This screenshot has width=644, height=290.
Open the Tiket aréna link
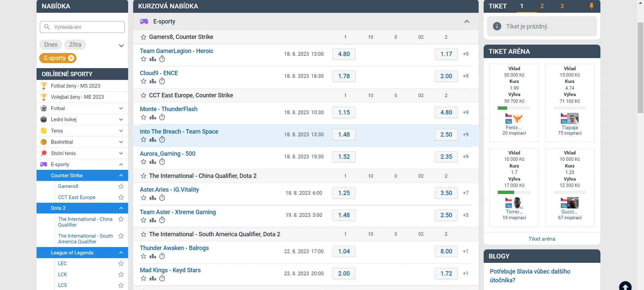(x=542, y=239)
